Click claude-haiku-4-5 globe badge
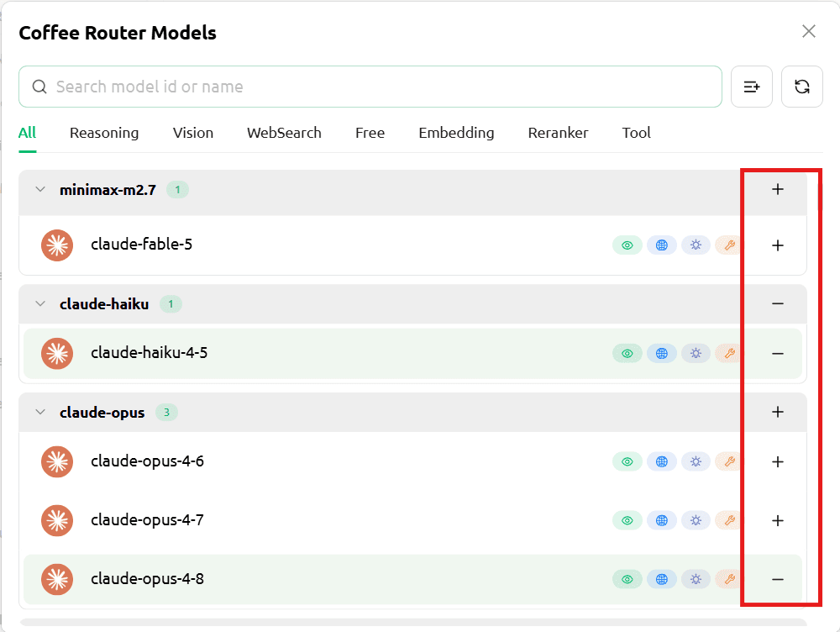This screenshot has width=840, height=632. (662, 354)
